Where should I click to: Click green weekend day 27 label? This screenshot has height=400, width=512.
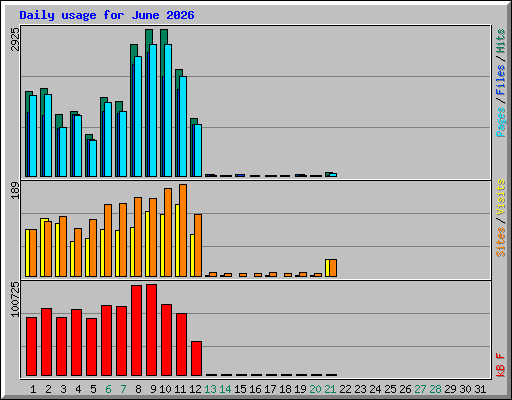(420, 389)
